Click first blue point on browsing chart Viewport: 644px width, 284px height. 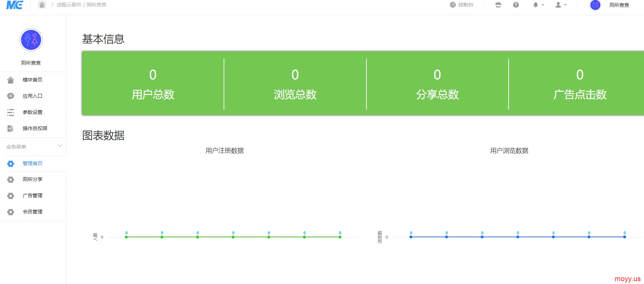[x=411, y=237]
